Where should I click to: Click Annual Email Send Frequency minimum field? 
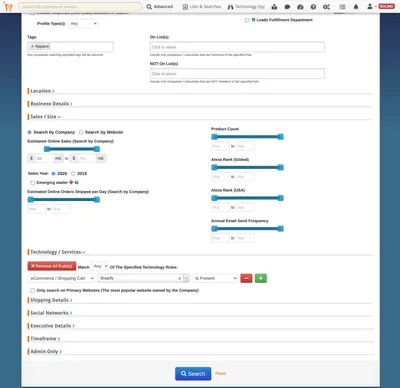220,238
